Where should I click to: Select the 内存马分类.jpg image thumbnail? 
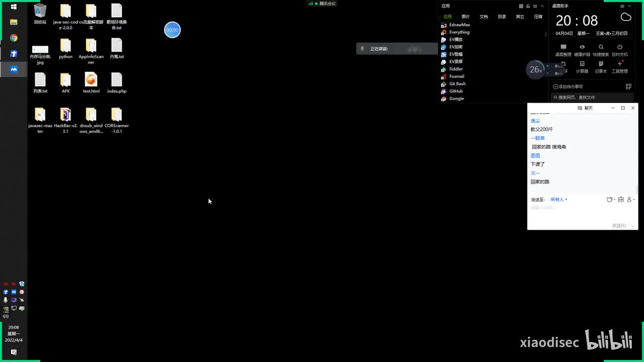click(40, 49)
